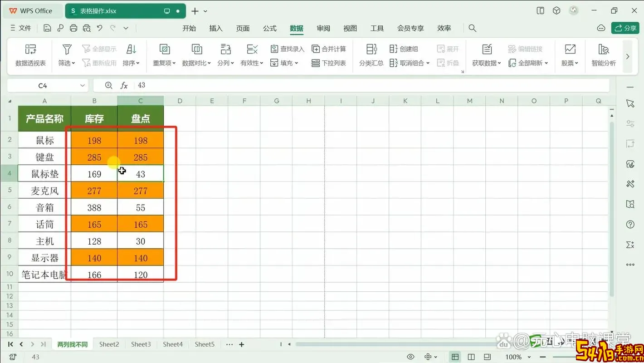Image resolution: width=644 pixels, height=363 pixels.
Task: Click the print icon in the quick access bar
Action: point(73,28)
